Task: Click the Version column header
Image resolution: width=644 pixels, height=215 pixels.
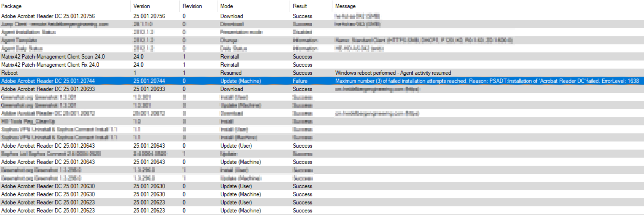Action: [x=142, y=6]
